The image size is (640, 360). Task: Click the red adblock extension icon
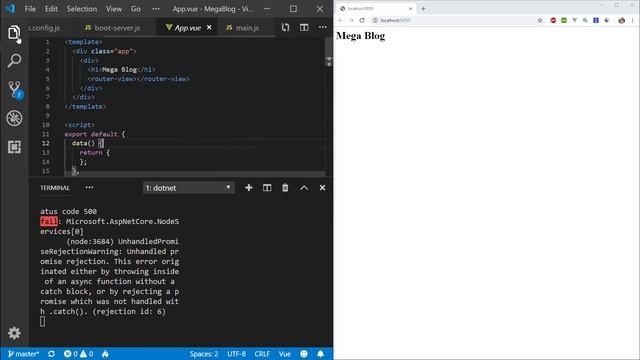553,20
